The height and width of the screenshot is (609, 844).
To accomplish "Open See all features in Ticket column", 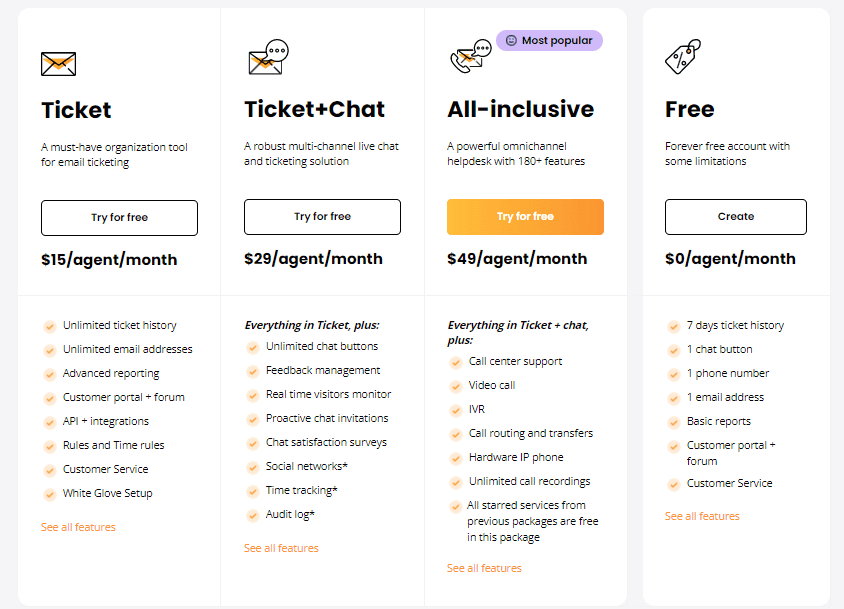I will (78, 527).
